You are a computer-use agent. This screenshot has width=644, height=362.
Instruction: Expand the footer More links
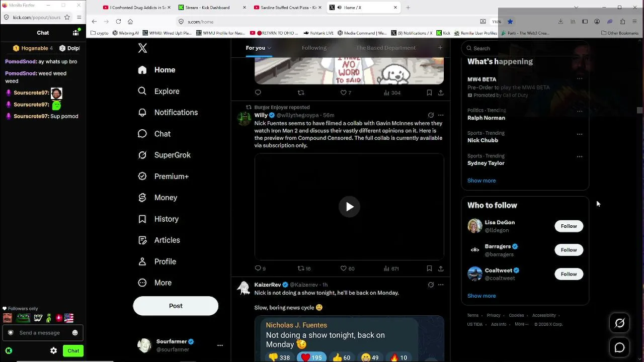(x=522, y=324)
